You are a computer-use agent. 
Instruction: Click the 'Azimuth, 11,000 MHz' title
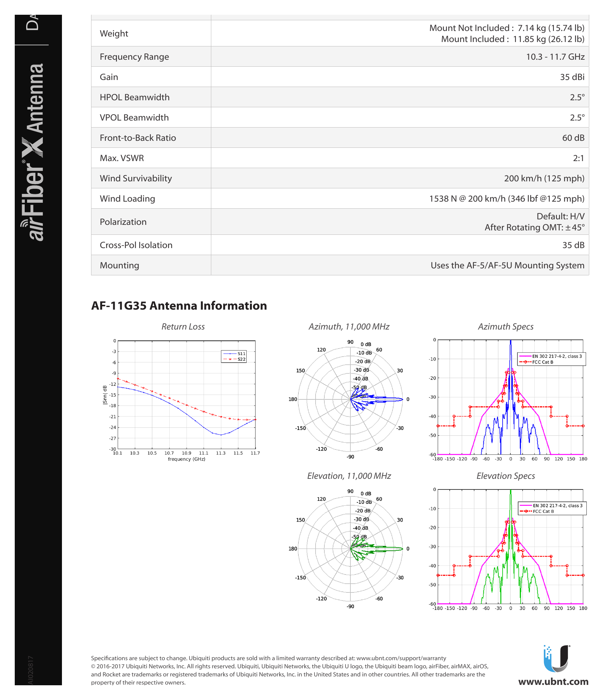click(349, 327)
